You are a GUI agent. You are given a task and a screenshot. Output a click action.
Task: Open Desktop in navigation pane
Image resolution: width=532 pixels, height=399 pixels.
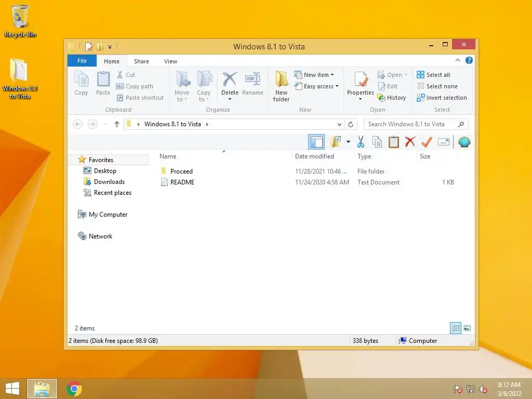(x=100, y=170)
